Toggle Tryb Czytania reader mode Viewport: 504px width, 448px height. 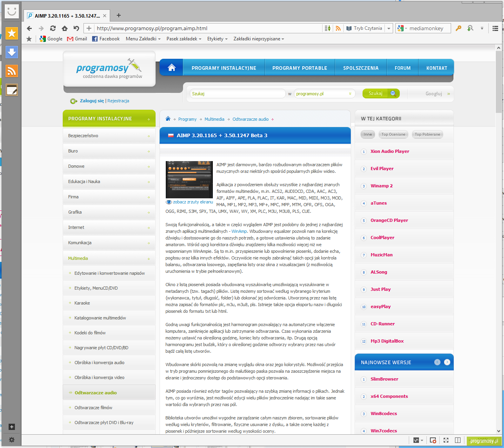(x=364, y=28)
